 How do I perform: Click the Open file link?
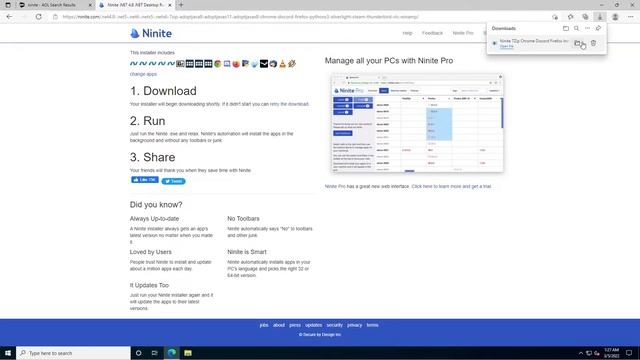[507, 46]
